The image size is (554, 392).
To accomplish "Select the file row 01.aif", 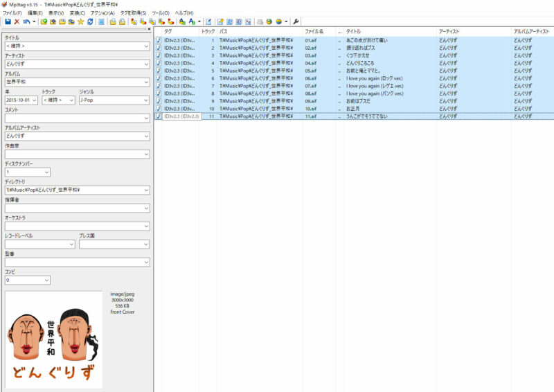I will point(355,40).
